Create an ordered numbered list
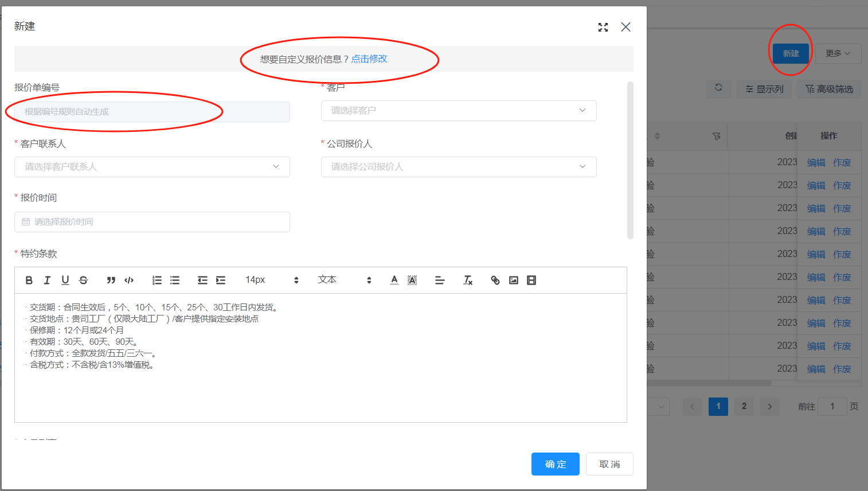The width and height of the screenshot is (868, 491). (157, 280)
